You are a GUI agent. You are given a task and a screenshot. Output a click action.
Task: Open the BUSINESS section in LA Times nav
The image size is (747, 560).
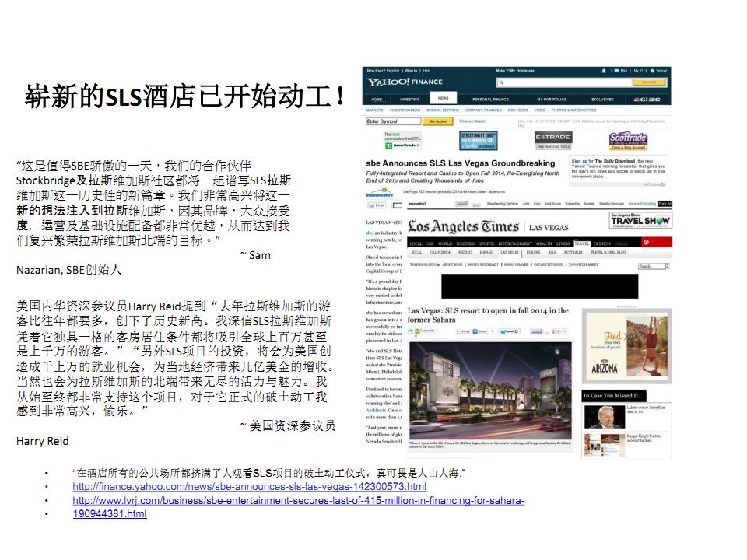pyautogui.click(x=465, y=243)
